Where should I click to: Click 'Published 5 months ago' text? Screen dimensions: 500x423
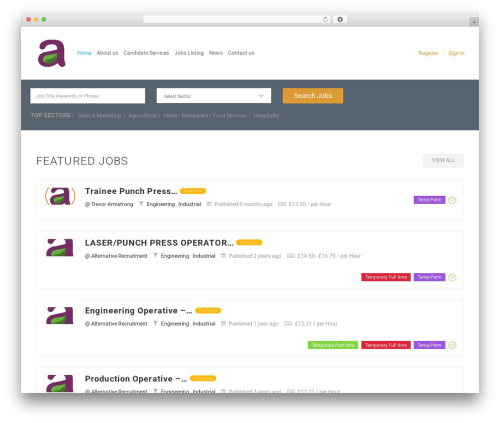pos(243,204)
